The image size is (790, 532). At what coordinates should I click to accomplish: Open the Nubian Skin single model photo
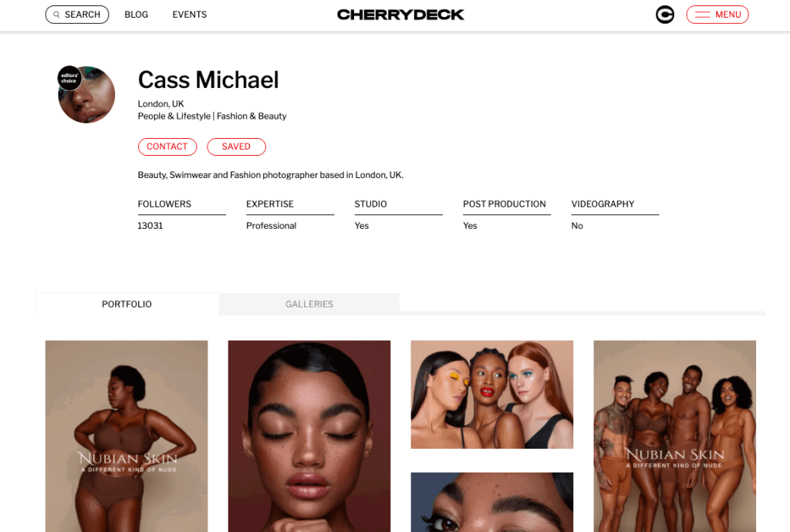click(x=127, y=436)
